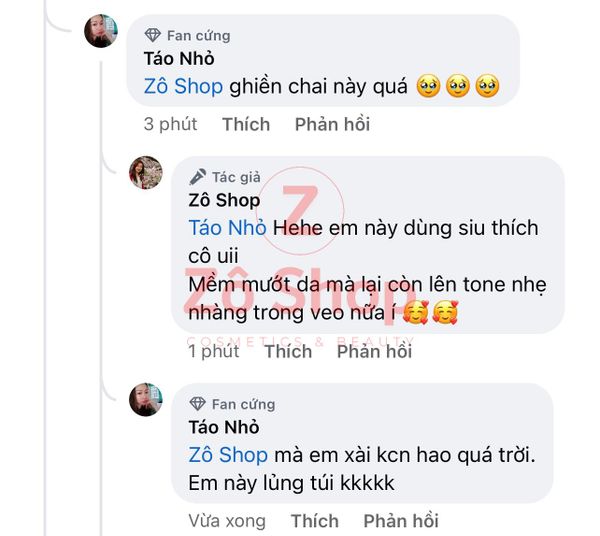The height and width of the screenshot is (536, 600).
Task: Open author name Táo Nhỏ on the top comment
Action: point(179,59)
